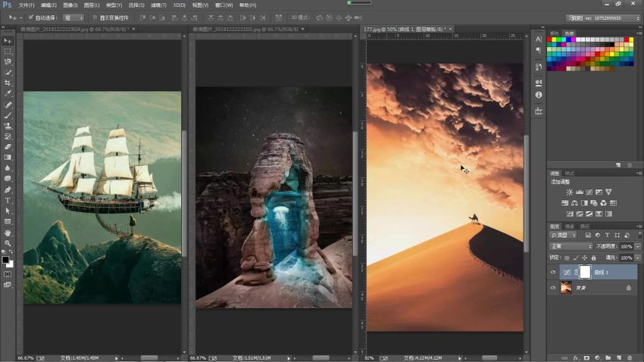Open the File (文件) menu

pos(27,5)
